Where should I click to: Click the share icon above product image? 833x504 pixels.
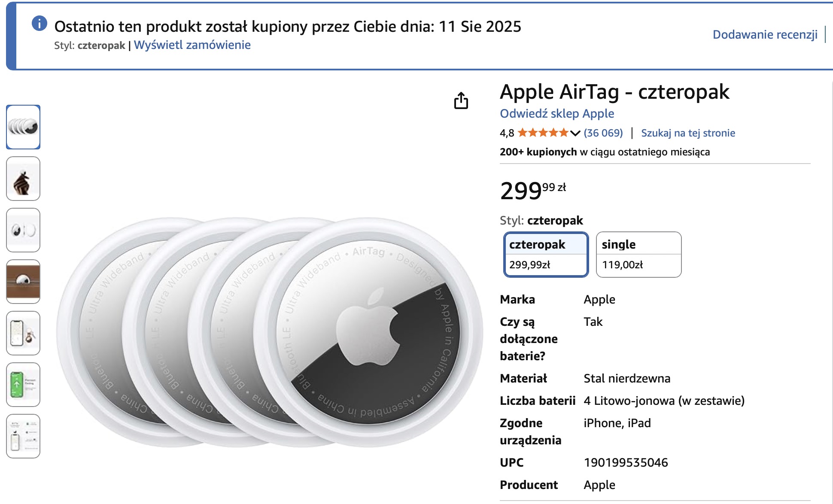461,100
